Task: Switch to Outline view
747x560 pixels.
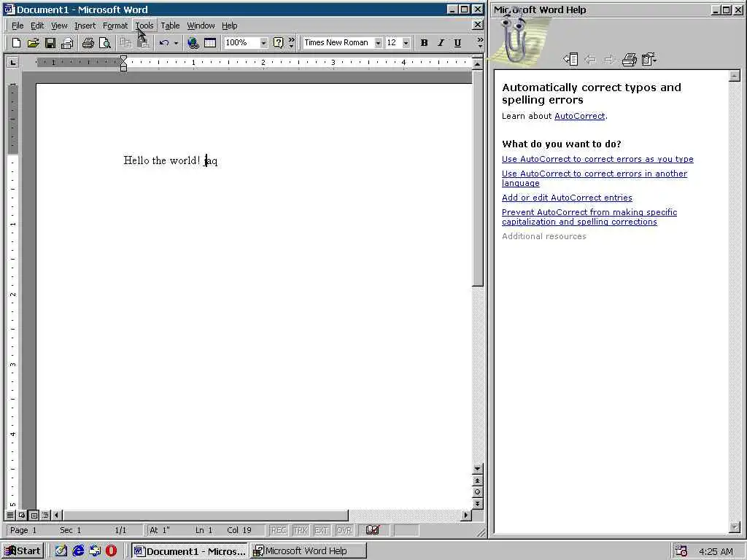Action: click(x=45, y=515)
